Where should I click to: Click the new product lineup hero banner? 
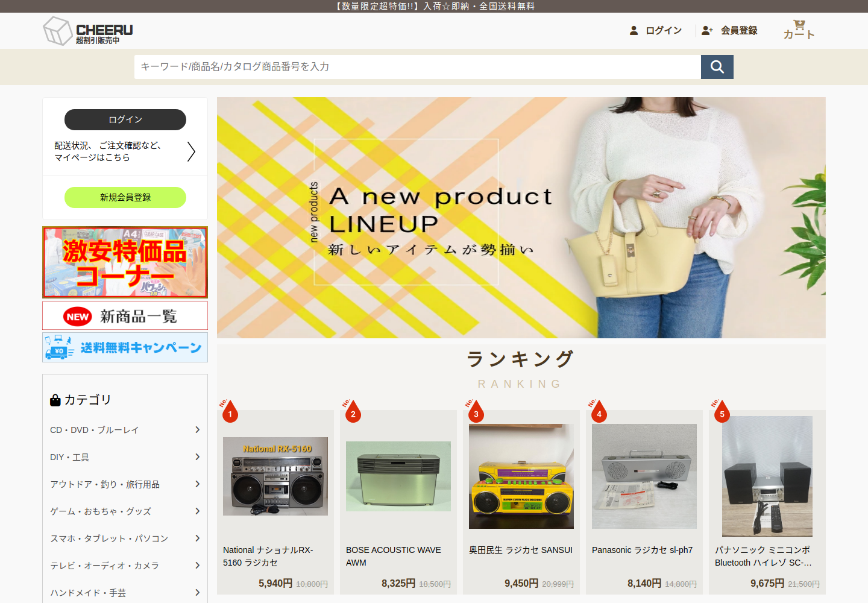[x=521, y=218]
